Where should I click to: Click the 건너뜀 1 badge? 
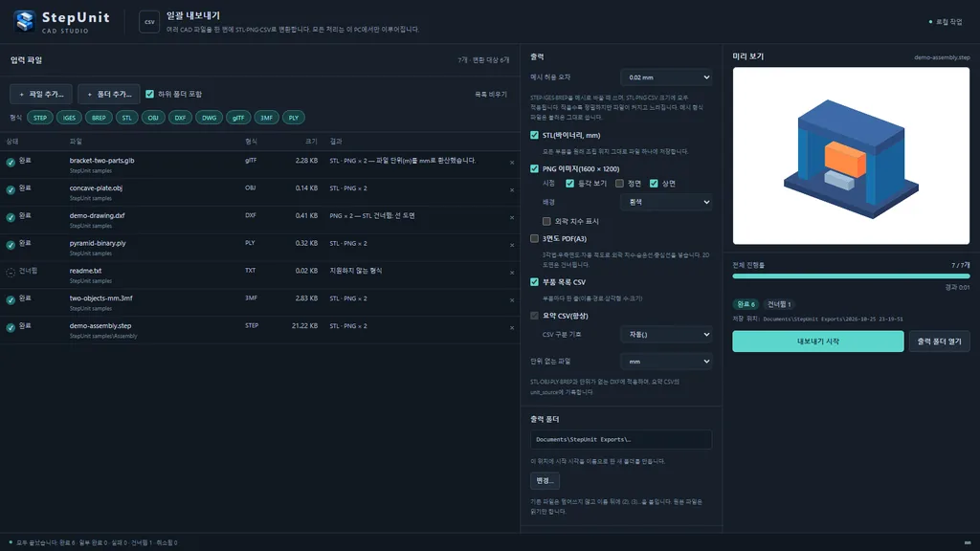point(779,304)
